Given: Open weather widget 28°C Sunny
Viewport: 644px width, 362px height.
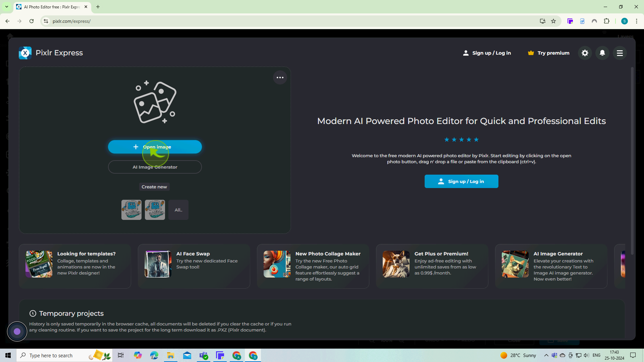Looking at the screenshot, I should [x=518, y=355].
